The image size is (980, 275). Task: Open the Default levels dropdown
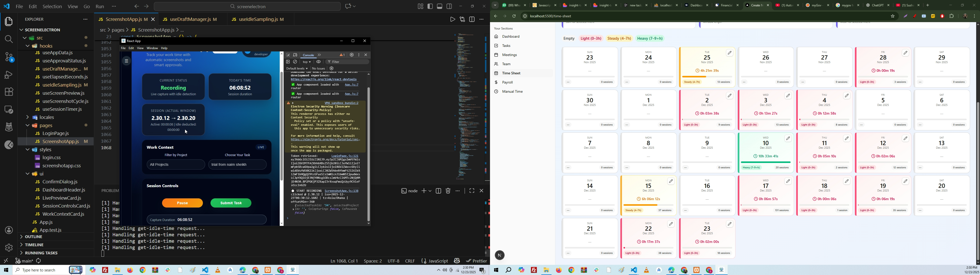(297, 69)
